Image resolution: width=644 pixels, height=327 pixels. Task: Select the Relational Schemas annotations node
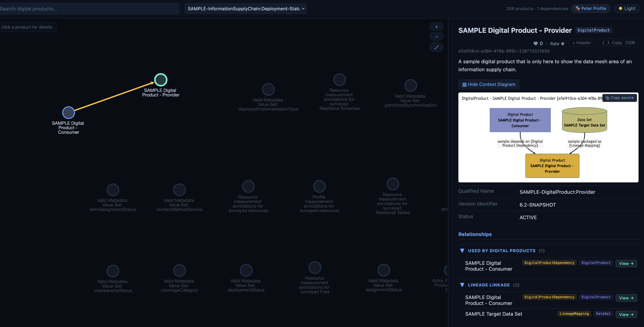click(339, 80)
